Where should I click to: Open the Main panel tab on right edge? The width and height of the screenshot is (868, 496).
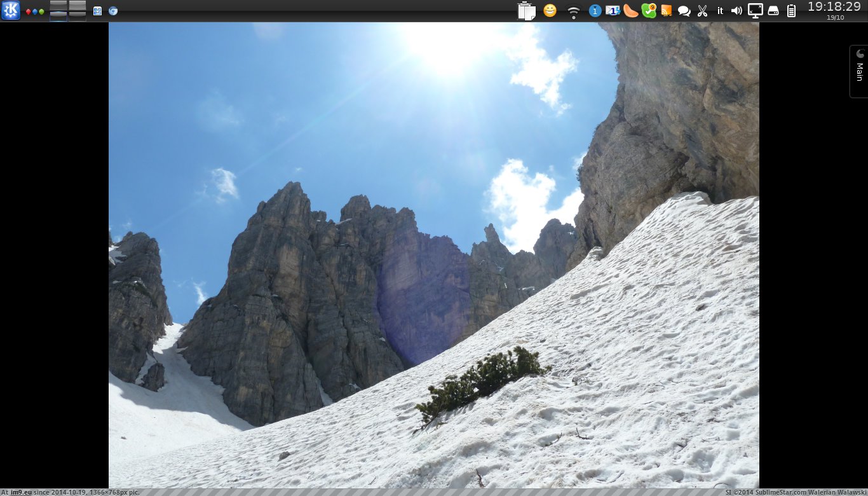(859, 71)
